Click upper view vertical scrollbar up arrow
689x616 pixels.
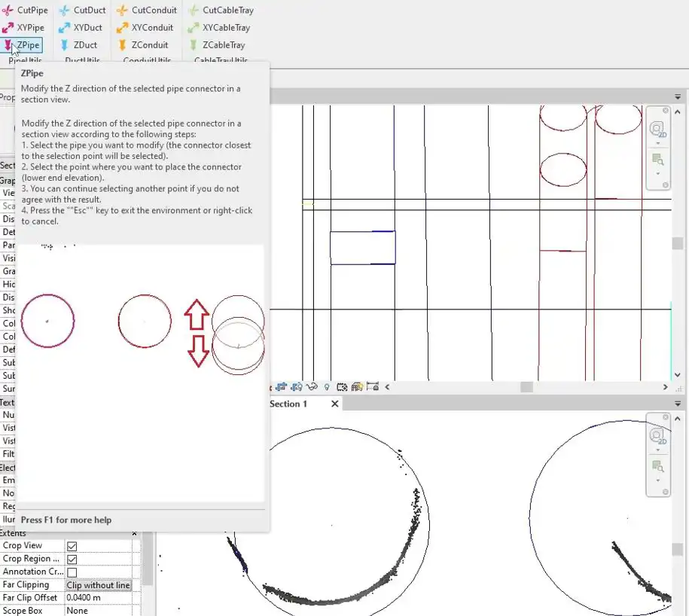click(678, 111)
